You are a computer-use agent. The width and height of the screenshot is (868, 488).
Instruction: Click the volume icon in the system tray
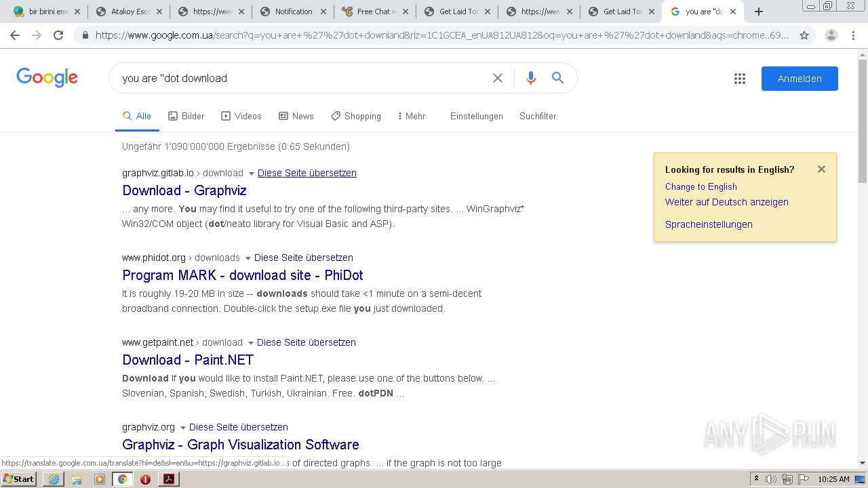click(x=771, y=479)
